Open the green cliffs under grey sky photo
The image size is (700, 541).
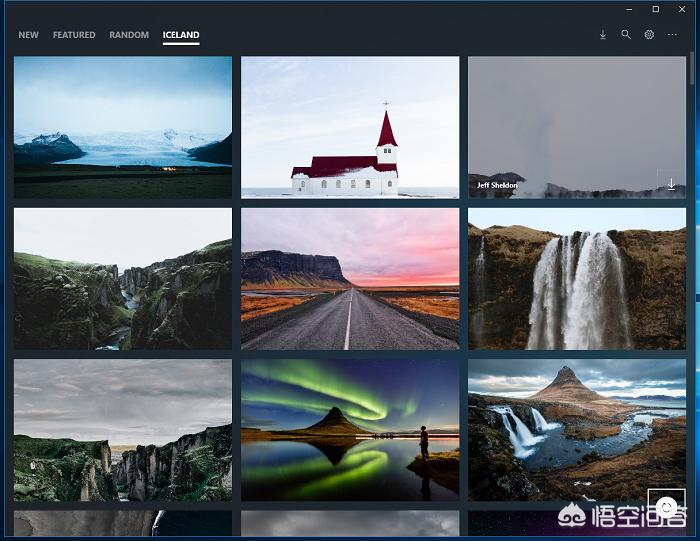pos(123,430)
